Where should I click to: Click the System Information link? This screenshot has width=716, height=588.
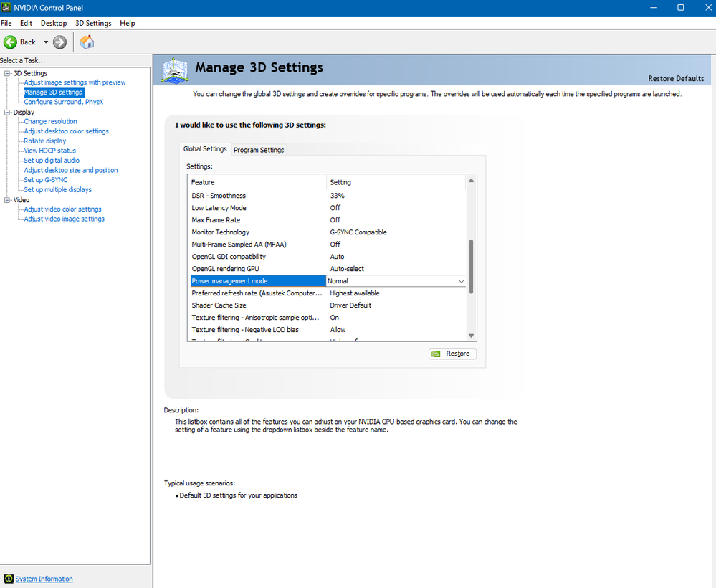pos(44,579)
